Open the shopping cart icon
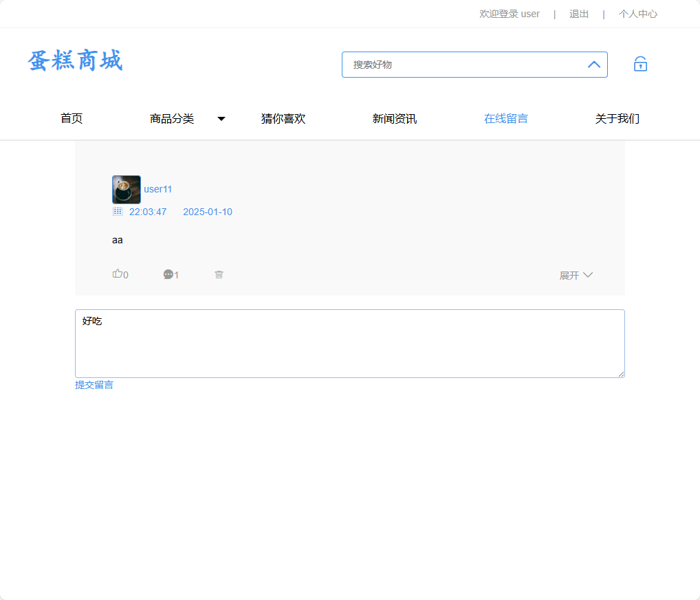The height and width of the screenshot is (600, 700). [640, 63]
